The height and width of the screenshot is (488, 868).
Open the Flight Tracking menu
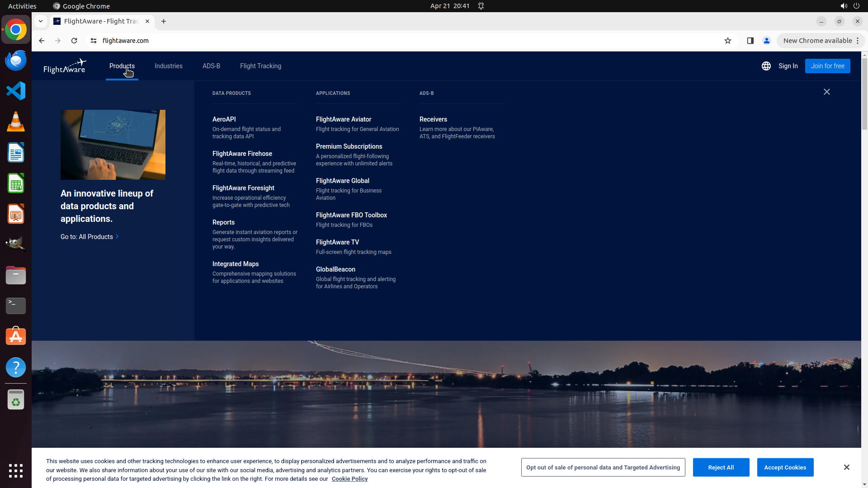point(260,66)
